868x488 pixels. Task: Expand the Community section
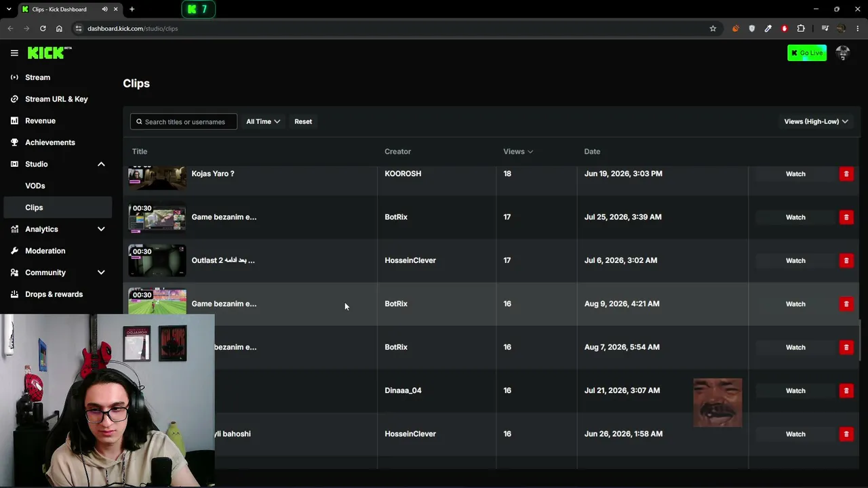tap(101, 272)
